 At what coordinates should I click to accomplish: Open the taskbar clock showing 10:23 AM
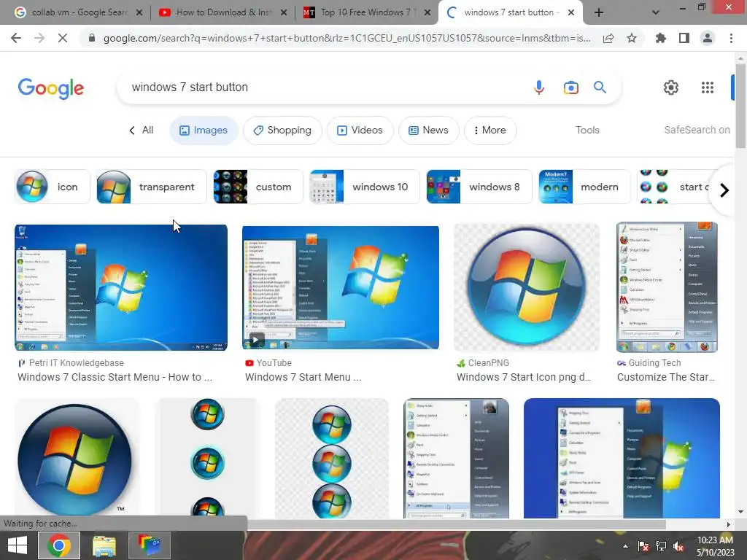coord(715,546)
